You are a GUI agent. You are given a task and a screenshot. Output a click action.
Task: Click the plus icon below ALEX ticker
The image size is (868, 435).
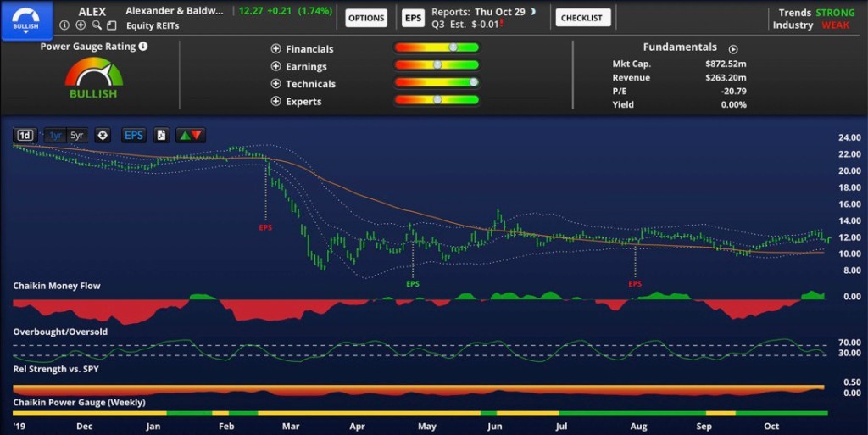(81, 25)
